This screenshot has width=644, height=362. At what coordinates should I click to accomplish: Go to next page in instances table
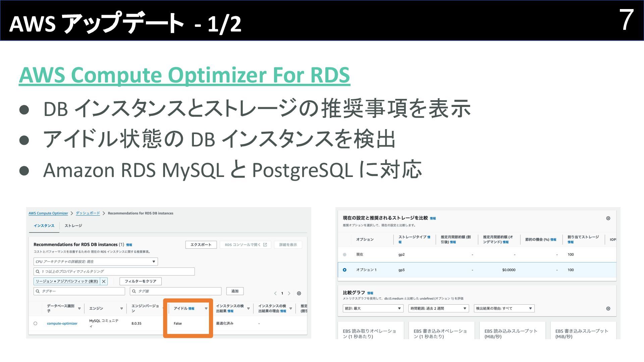coord(289,293)
